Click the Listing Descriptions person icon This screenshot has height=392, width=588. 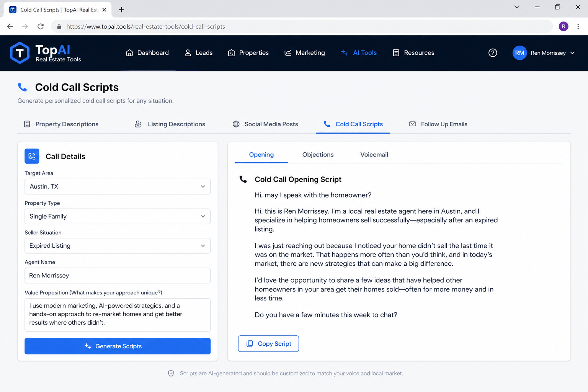(138, 124)
